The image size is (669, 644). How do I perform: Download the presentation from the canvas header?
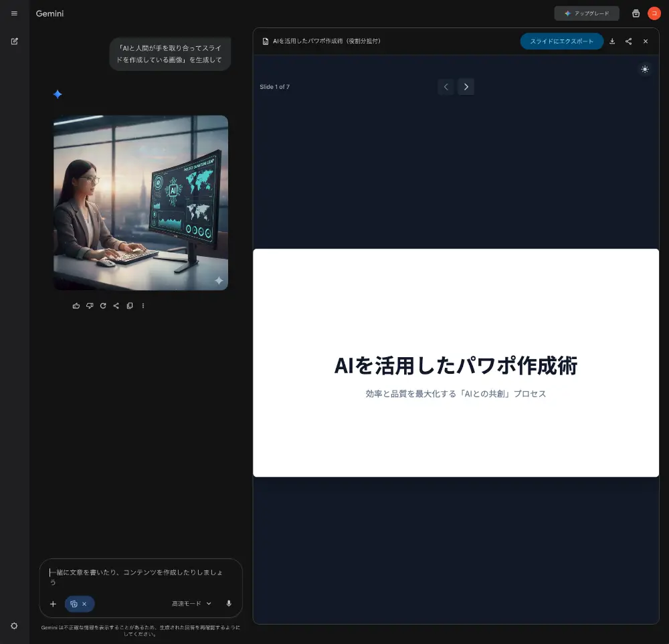[612, 41]
